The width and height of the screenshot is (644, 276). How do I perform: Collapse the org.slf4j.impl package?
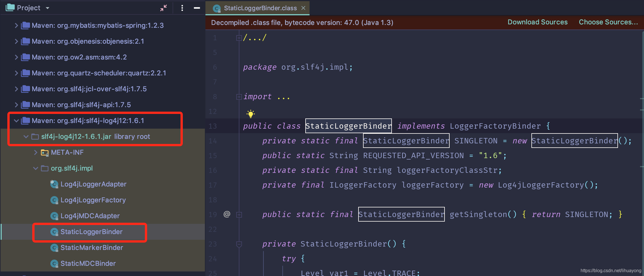[x=36, y=168]
